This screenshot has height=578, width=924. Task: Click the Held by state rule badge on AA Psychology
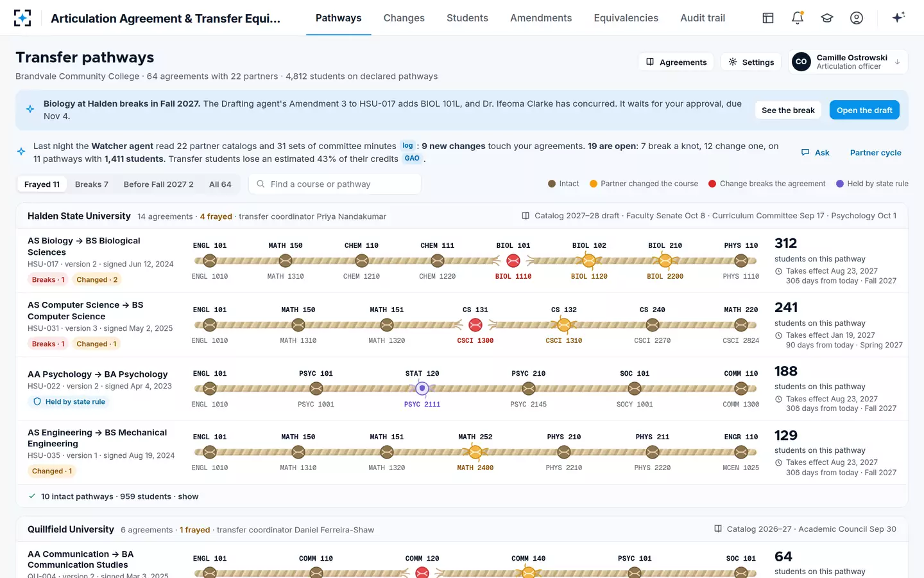click(69, 402)
